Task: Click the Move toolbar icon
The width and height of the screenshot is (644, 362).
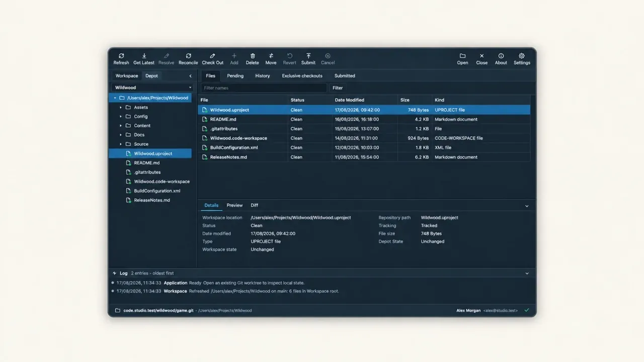Action: pyautogui.click(x=271, y=56)
